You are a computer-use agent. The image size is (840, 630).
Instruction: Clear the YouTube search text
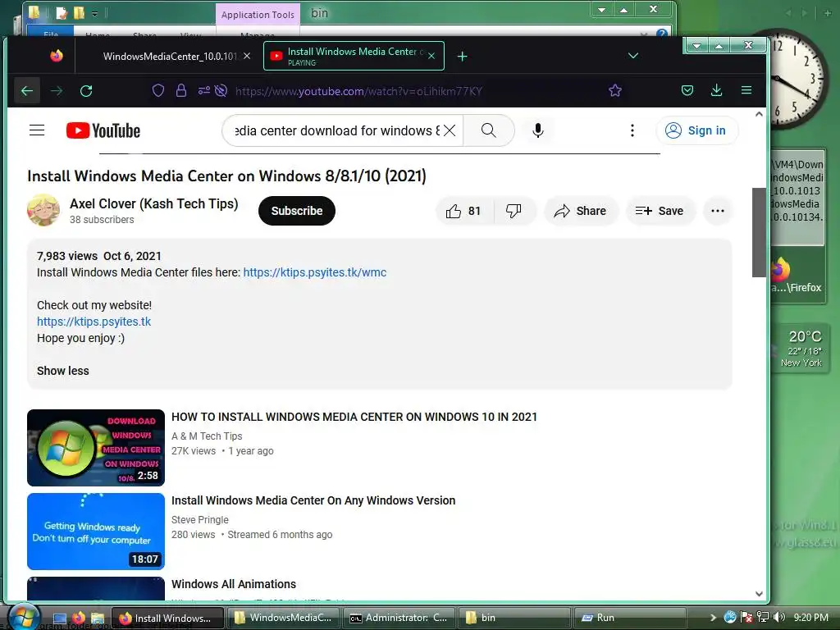(x=450, y=130)
